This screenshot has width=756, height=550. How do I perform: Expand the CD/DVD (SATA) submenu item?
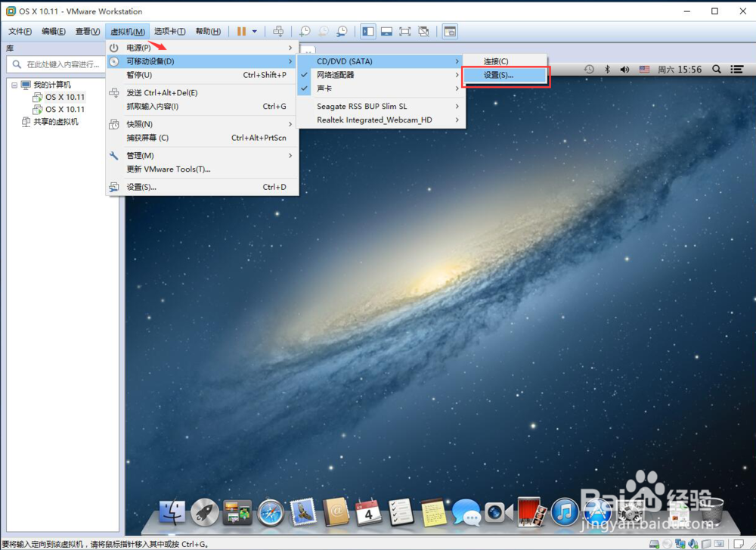click(380, 61)
